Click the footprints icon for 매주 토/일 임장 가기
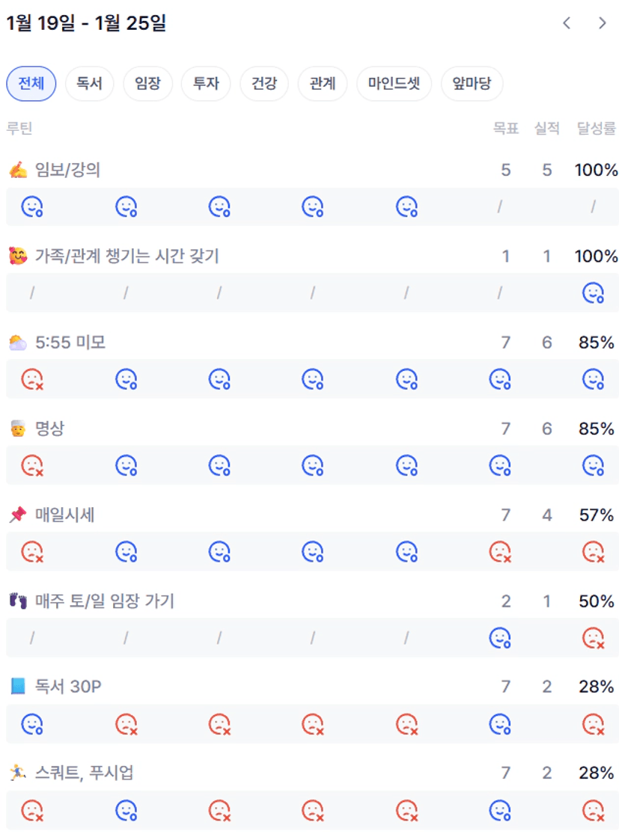The image size is (619, 840). (18, 601)
